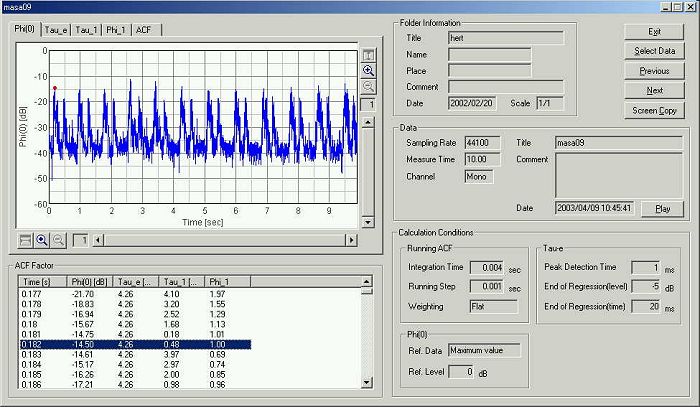Click the Channel field Mono
700x407 pixels.
(x=479, y=177)
